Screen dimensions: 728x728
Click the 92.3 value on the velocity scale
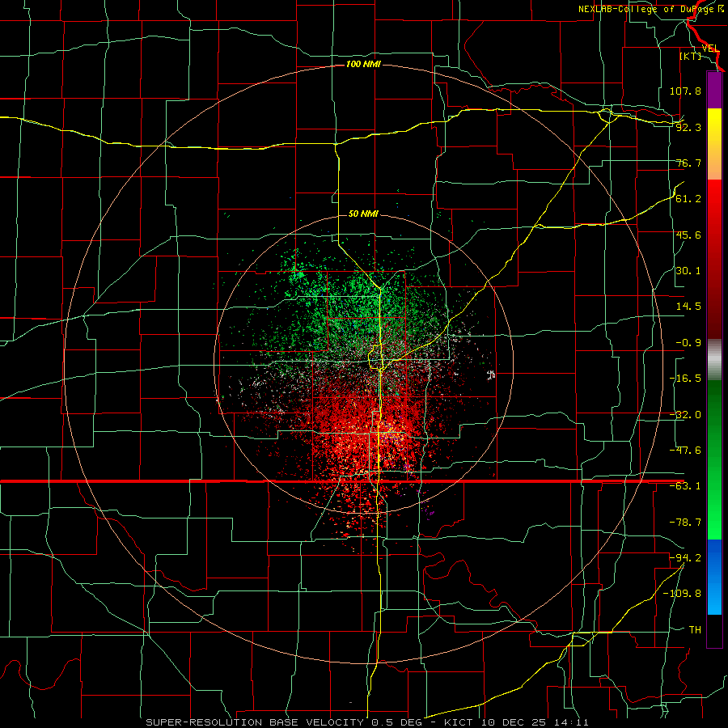pos(688,127)
